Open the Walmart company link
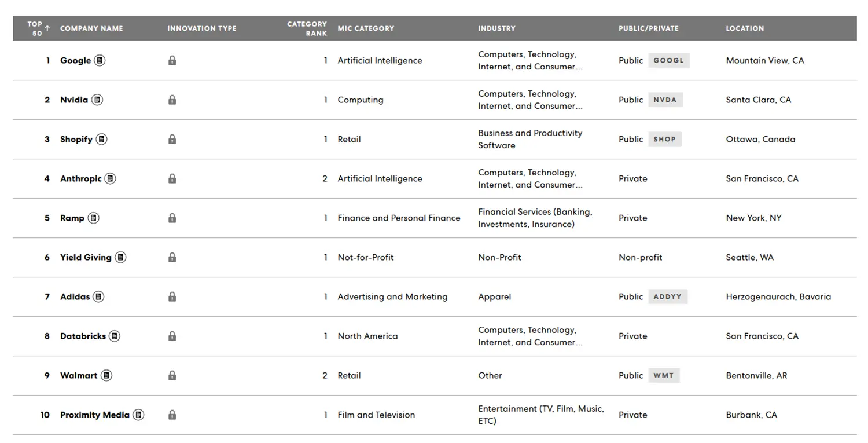The height and width of the screenshot is (443, 868). [79, 375]
